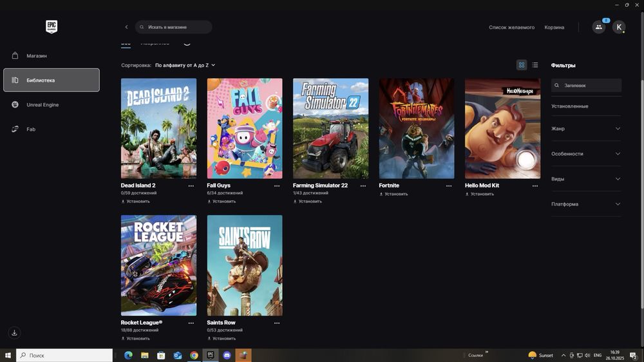This screenshot has width=644, height=362.
Task: Open Список желаемого wishlist
Action: 511,27
